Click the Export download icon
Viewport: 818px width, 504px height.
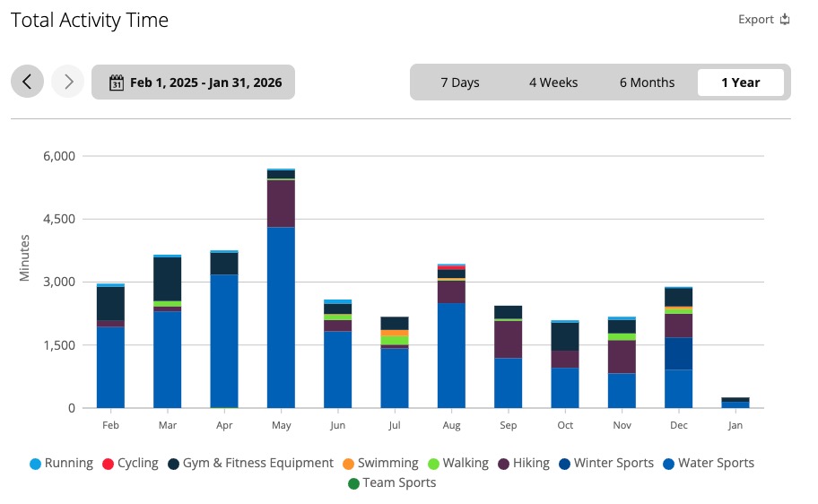(x=785, y=20)
